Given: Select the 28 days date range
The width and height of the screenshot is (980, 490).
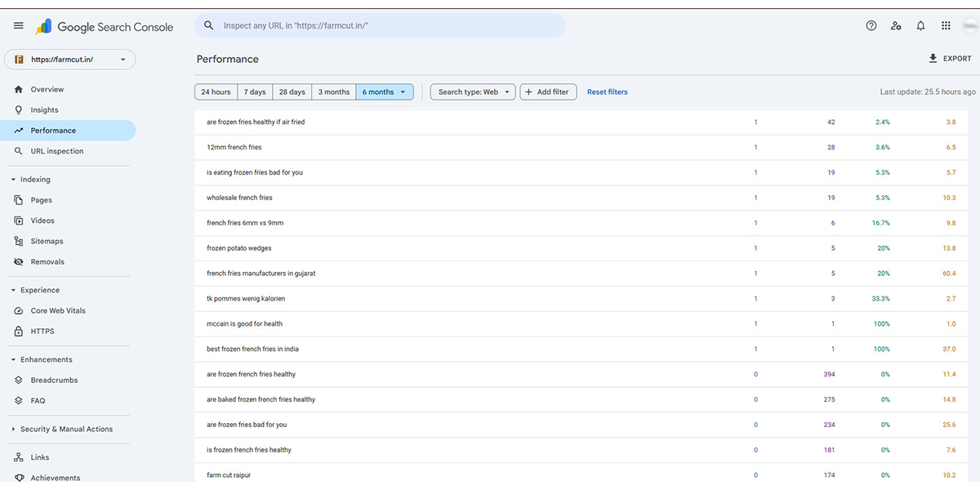Looking at the screenshot, I should (x=292, y=92).
